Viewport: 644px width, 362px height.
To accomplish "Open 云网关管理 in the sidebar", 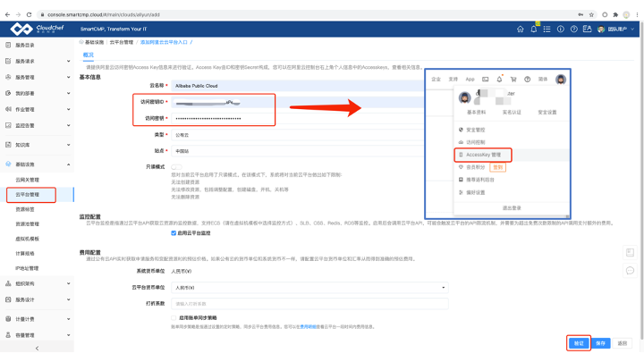I will 27,180.
